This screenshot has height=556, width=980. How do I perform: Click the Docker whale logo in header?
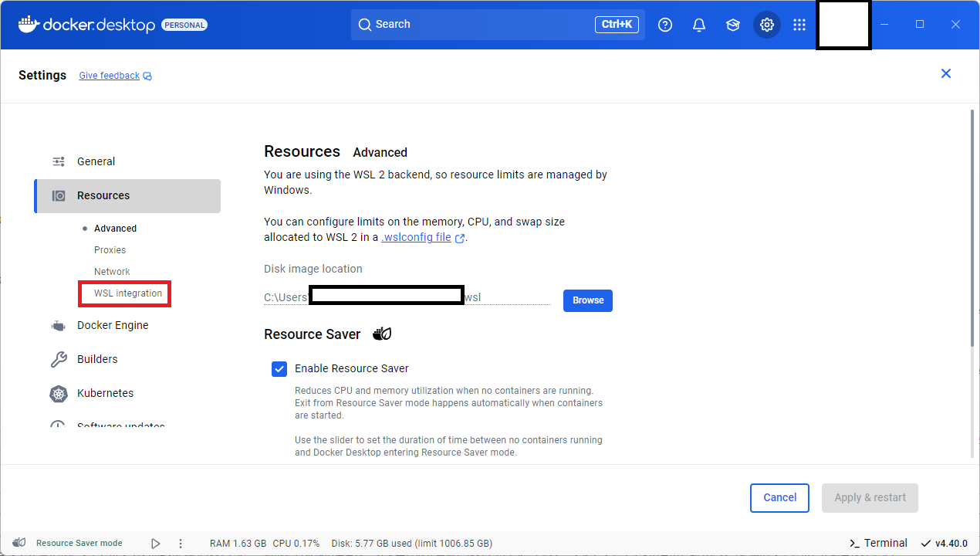29,25
